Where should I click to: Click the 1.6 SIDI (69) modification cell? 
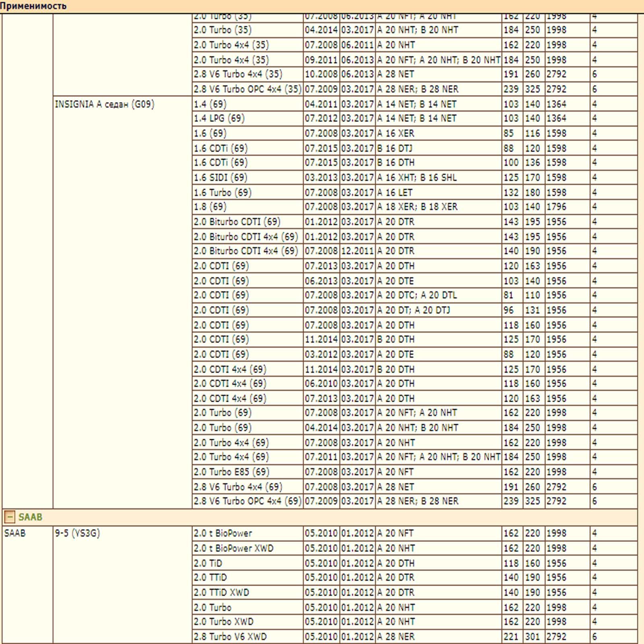tap(248, 178)
